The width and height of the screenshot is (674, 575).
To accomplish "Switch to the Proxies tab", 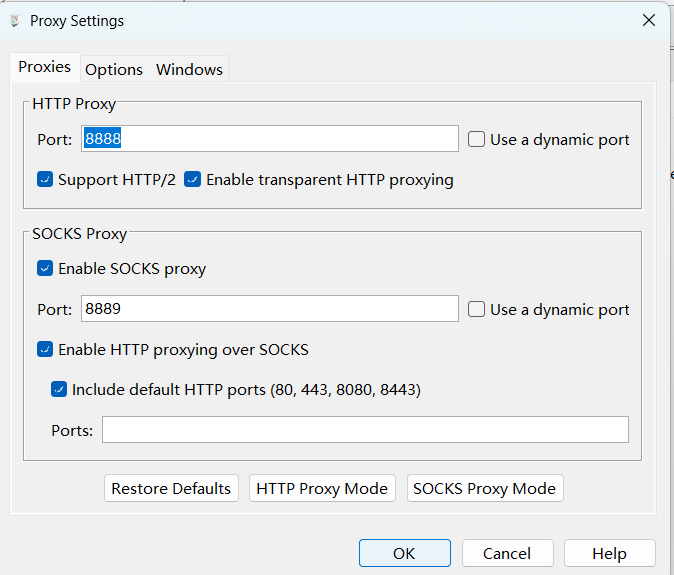I will (x=45, y=67).
